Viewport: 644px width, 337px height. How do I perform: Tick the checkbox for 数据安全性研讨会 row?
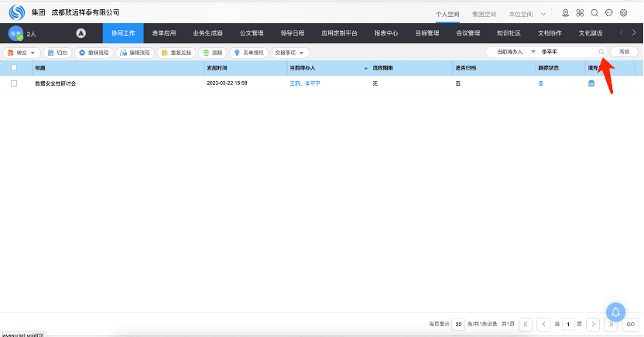click(x=14, y=83)
